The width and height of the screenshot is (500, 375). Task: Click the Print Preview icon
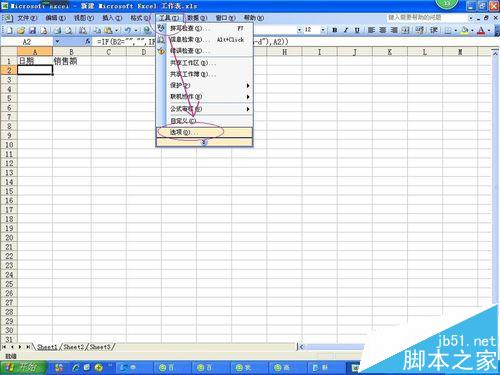point(69,31)
